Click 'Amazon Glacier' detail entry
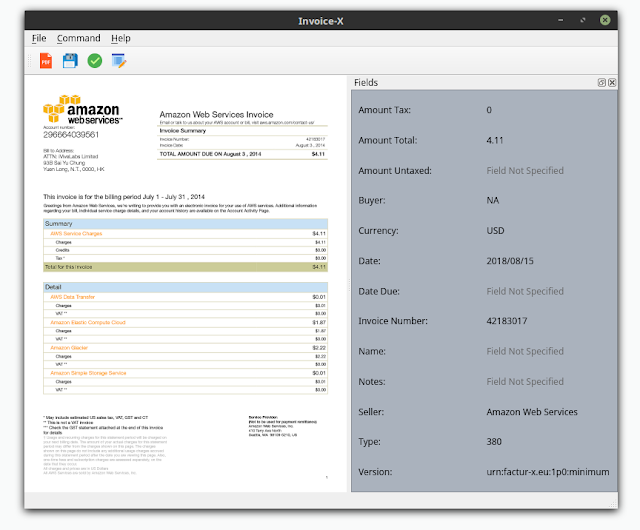640x530 pixels. 69,347
